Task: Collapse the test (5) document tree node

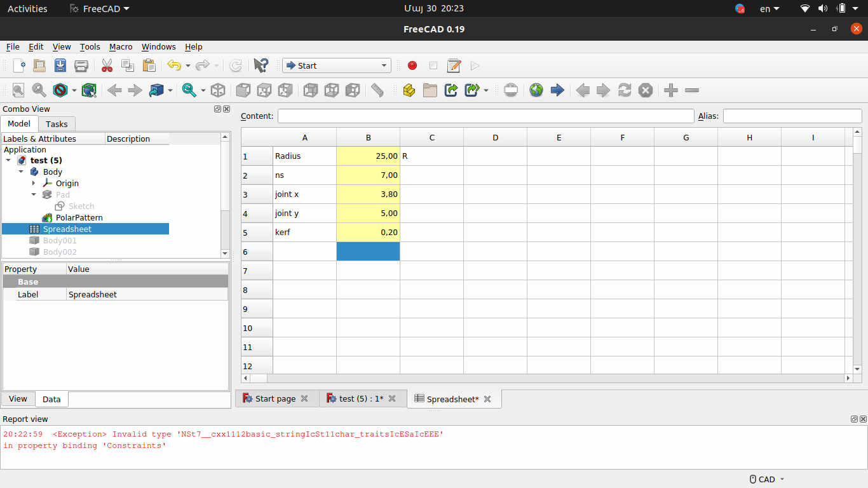Action: 8,161
